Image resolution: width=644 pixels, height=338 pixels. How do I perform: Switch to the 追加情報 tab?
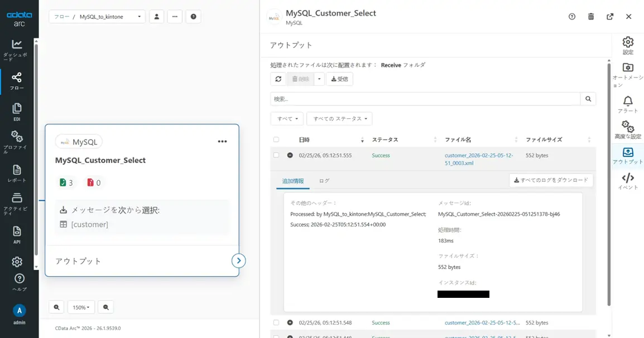pyautogui.click(x=293, y=181)
